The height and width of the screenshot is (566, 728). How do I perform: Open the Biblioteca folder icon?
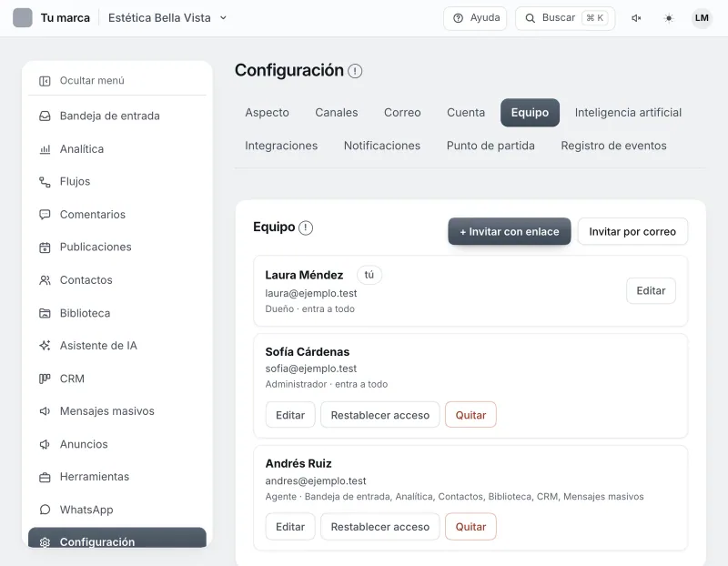pyautogui.click(x=45, y=313)
